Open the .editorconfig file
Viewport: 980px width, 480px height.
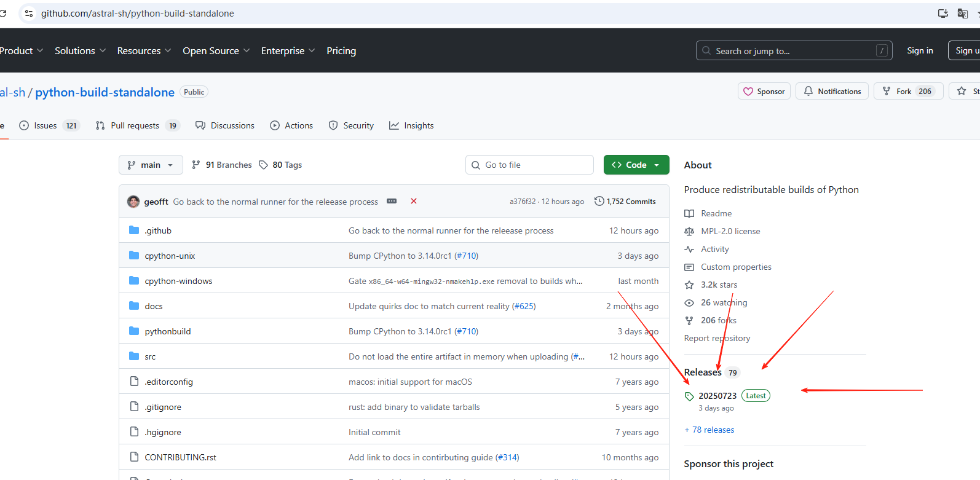point(168,382)
